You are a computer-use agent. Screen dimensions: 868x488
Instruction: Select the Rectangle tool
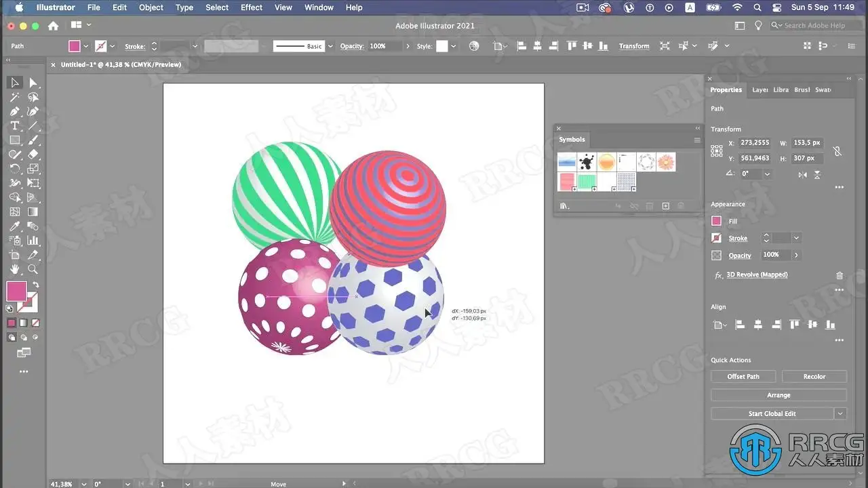pyautogui.click(x=14, y=140)
